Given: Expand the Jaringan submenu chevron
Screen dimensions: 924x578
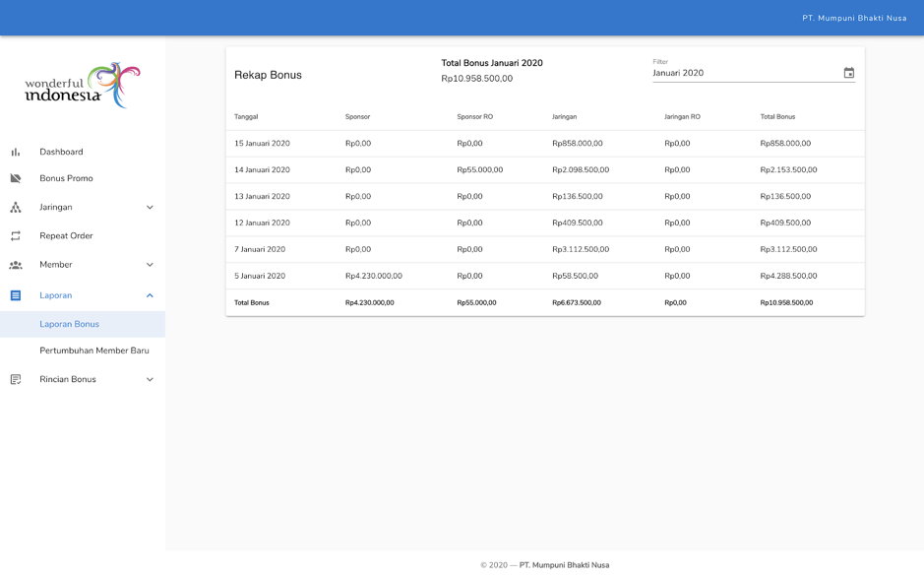Looking at the screenshot, I should point(150,208).
